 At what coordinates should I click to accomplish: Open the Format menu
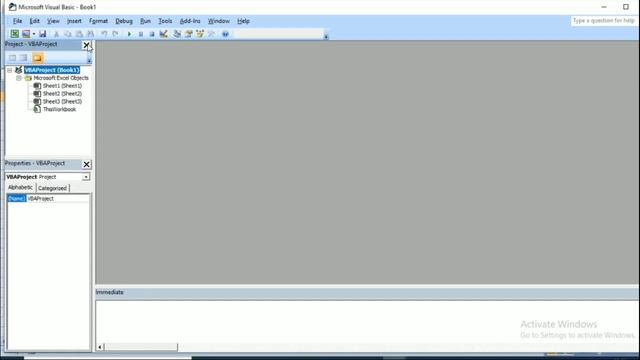click(x=98, y=21)
